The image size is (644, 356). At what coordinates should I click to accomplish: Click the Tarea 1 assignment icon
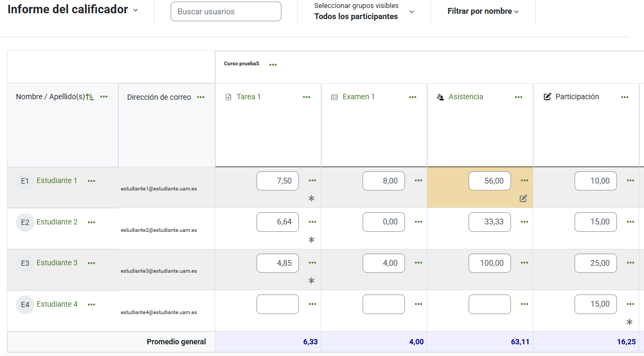point(228,97)
